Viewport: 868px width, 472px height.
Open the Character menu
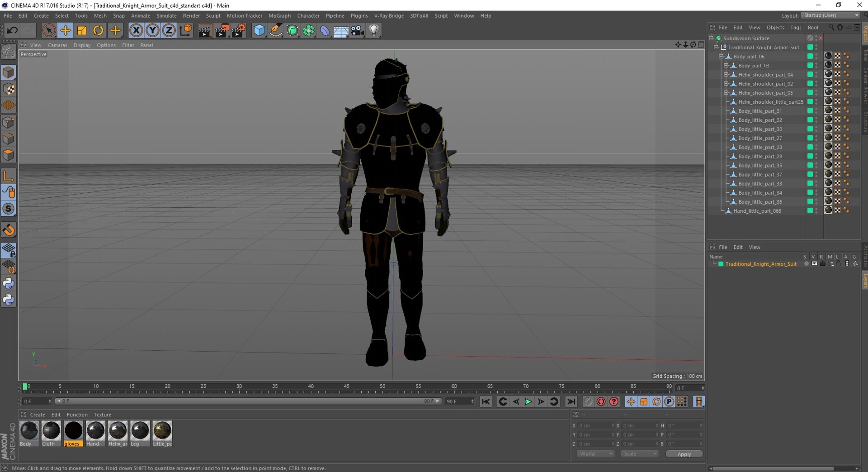pos(308,15)
